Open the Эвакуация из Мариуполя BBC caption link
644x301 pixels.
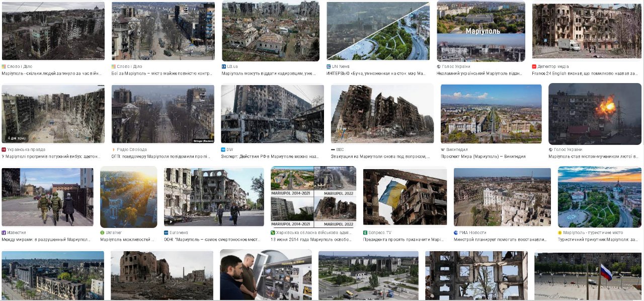click(x=380, y=157)
